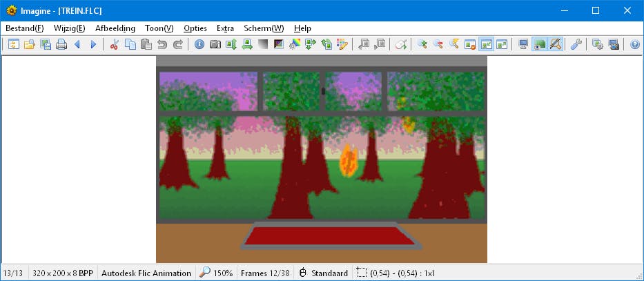This screenshot has height=281, width=644.
Task: Click the redo arrow icon
Action: click(x=178, y=44)
